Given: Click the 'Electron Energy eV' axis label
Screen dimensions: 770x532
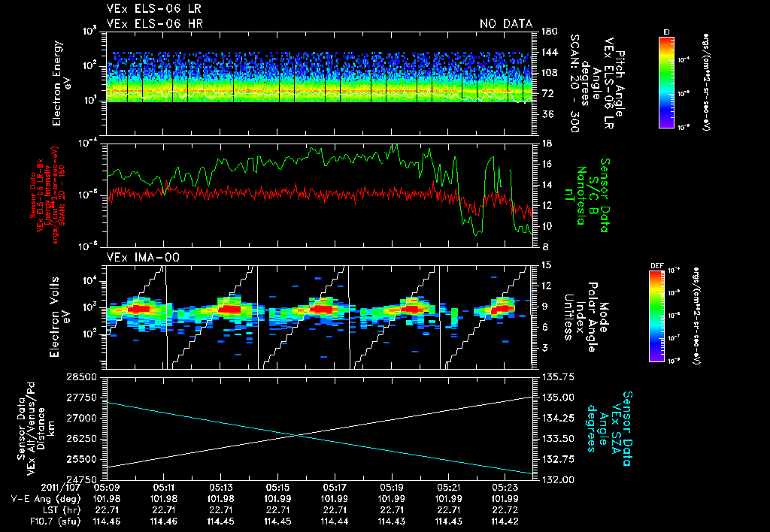Looking at the screenshot, I should [62, 83].
